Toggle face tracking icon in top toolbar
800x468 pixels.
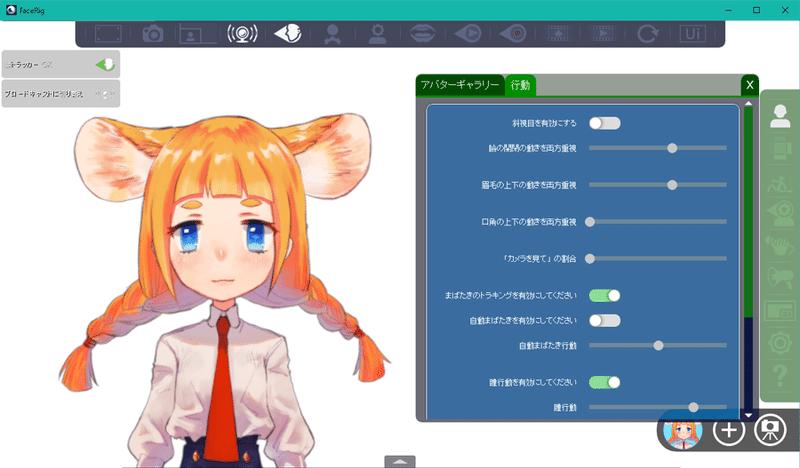pos(288,34)
